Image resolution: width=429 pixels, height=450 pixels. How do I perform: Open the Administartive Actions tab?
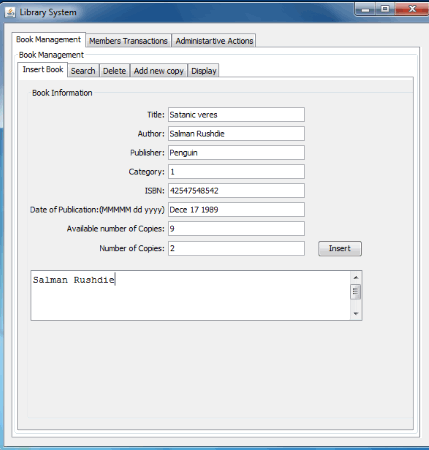[x=214, y=41]
